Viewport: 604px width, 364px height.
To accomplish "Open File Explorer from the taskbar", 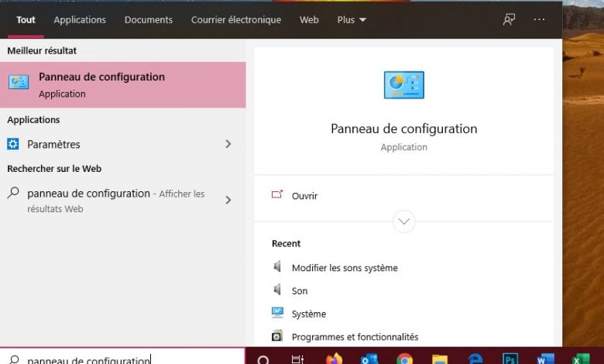I will pyautogui.click(x=440, y=359).
